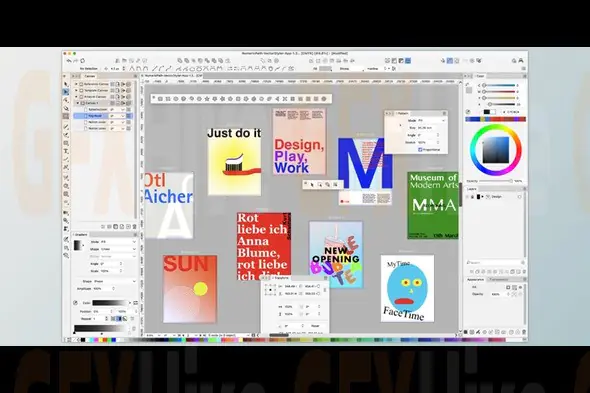Expand the Reference Canvas tree row
The image size is (590, 393).
coord(77,84)
